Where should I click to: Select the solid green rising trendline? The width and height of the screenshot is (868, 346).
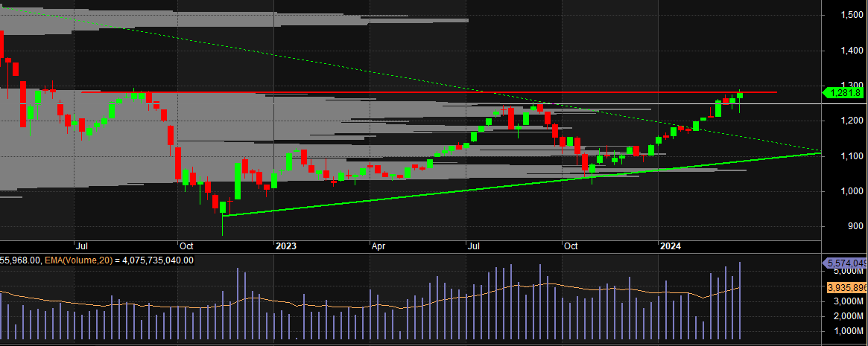[x=447, y=190]
